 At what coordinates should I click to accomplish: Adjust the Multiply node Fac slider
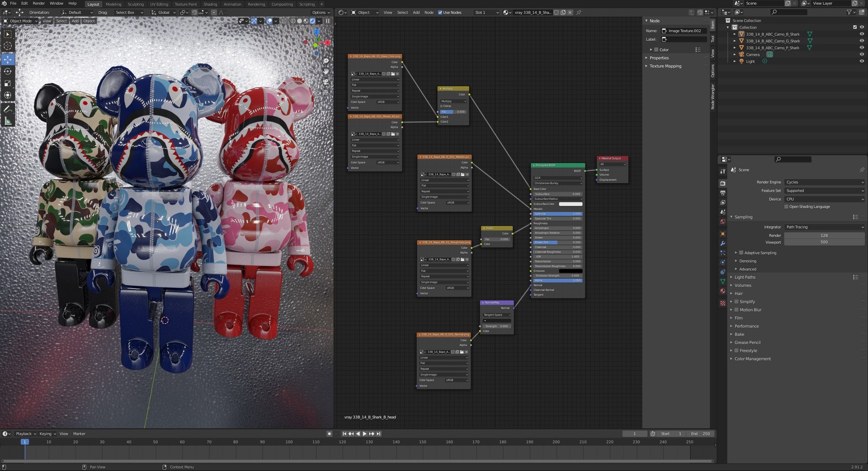pos(453,112)
